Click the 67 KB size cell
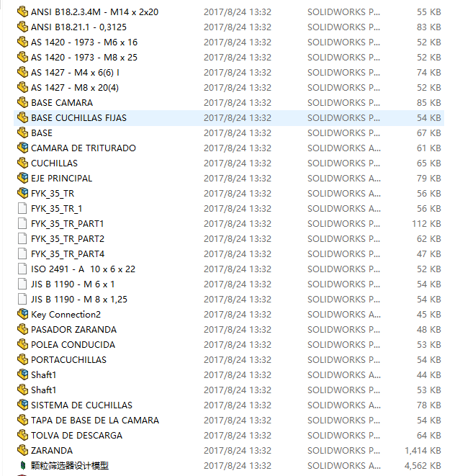460x476 pixels. coord(429,133)
